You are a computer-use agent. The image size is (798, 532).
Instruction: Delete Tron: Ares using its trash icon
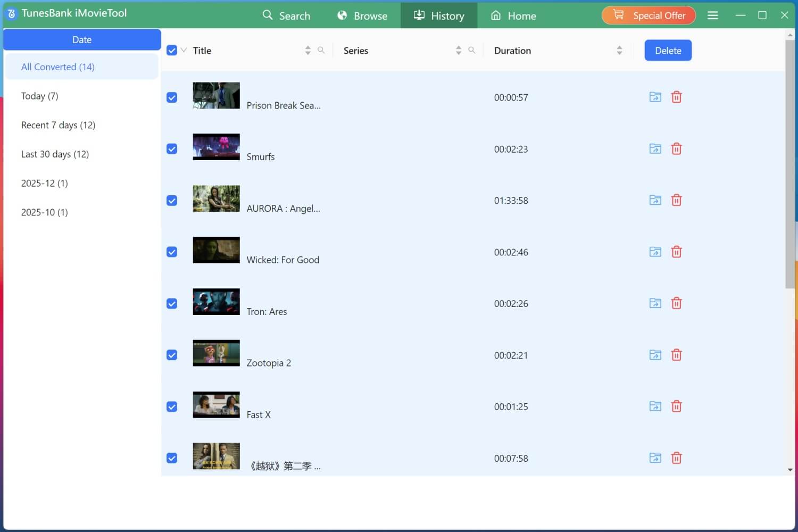676,303
